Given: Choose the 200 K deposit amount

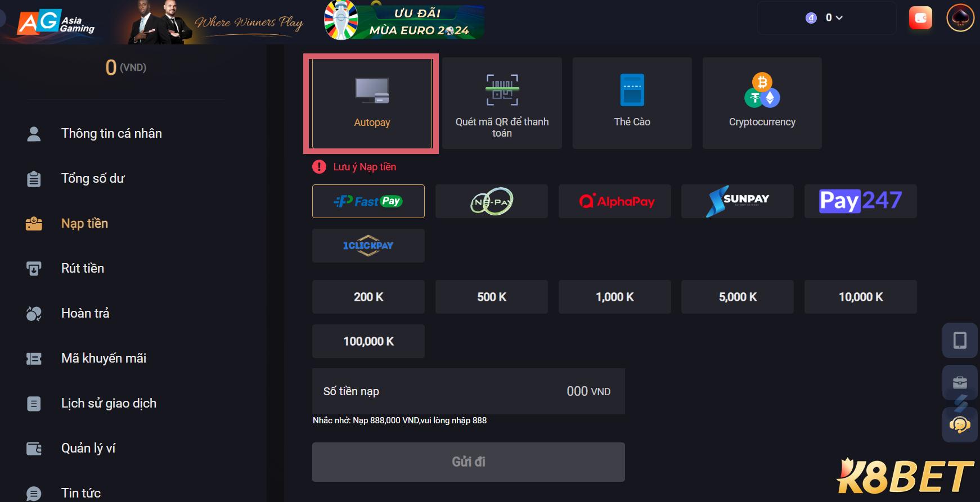Looking at the screenshot, I should [368, 297].
